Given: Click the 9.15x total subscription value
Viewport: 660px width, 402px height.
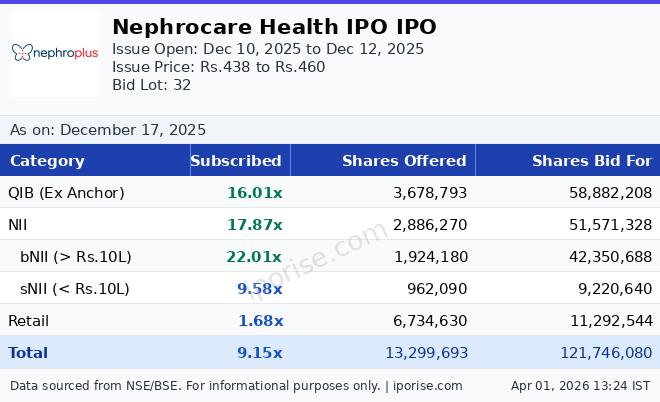Looking at the screenshot, I should click(260, 353).
